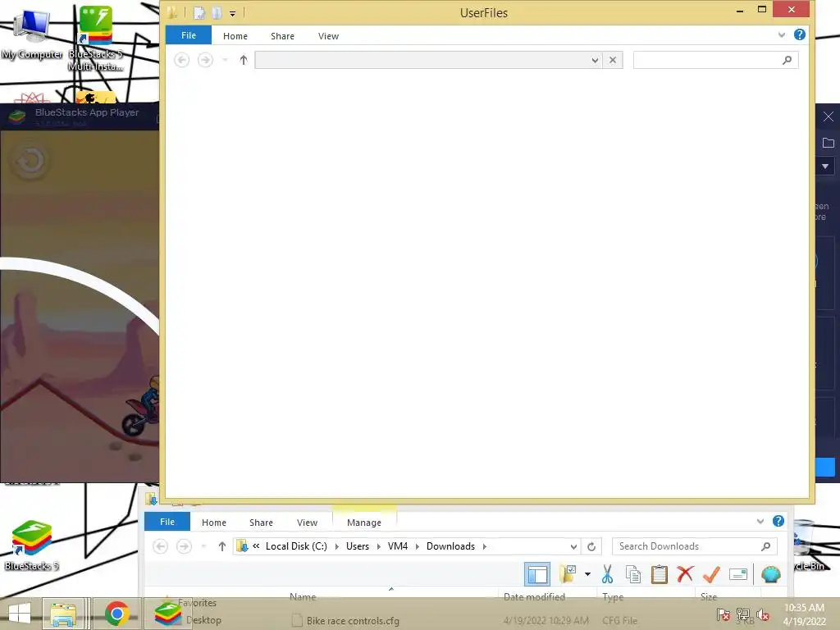This screenshot has width=840, height=630.
Task: Open Share tab in Downloads window
Action: coord(261,523)
